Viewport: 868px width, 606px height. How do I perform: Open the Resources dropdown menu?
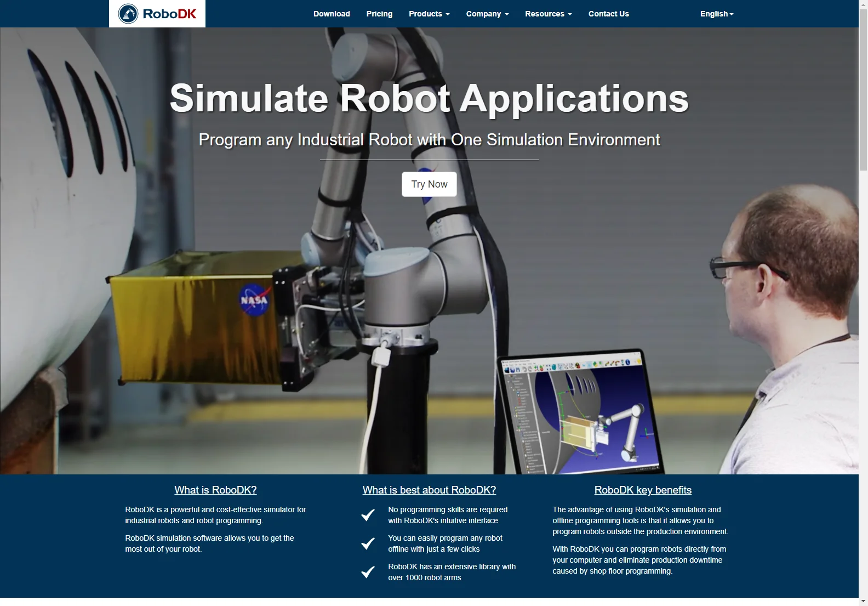pyautogui.click(x=548, y=14)
